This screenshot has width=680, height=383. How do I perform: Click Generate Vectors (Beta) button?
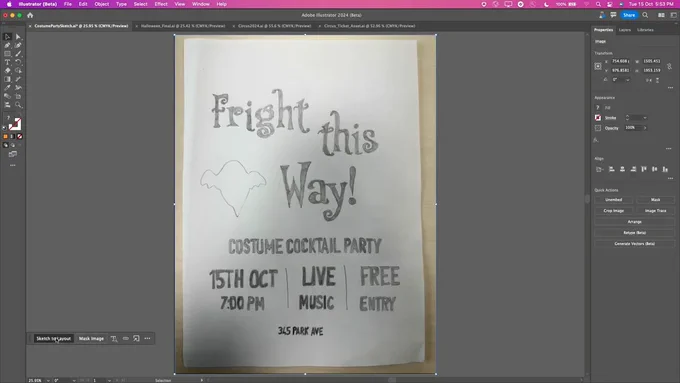click(x=634, y=244)
